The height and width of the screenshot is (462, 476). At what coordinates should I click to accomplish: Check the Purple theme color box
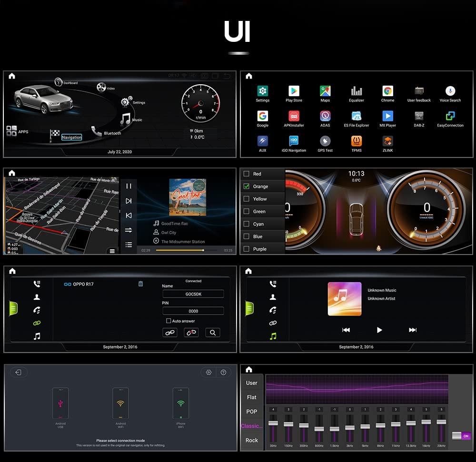(247, 249)
